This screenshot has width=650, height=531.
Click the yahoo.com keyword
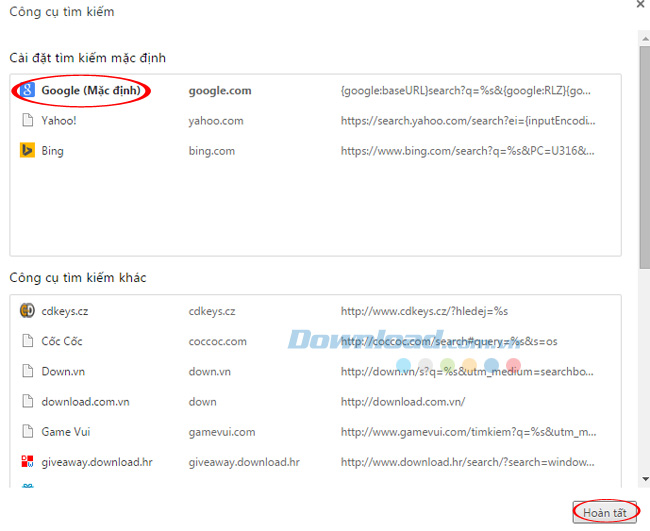(x=216, y=121)
